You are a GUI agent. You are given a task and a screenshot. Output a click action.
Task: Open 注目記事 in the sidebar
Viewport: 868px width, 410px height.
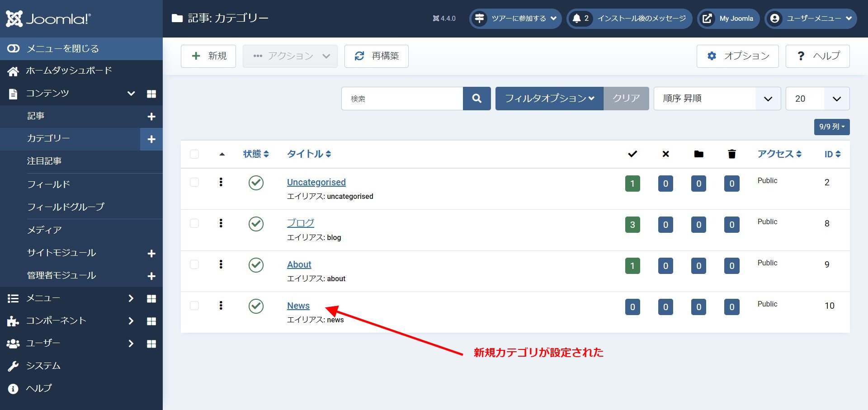coord(44,161)
